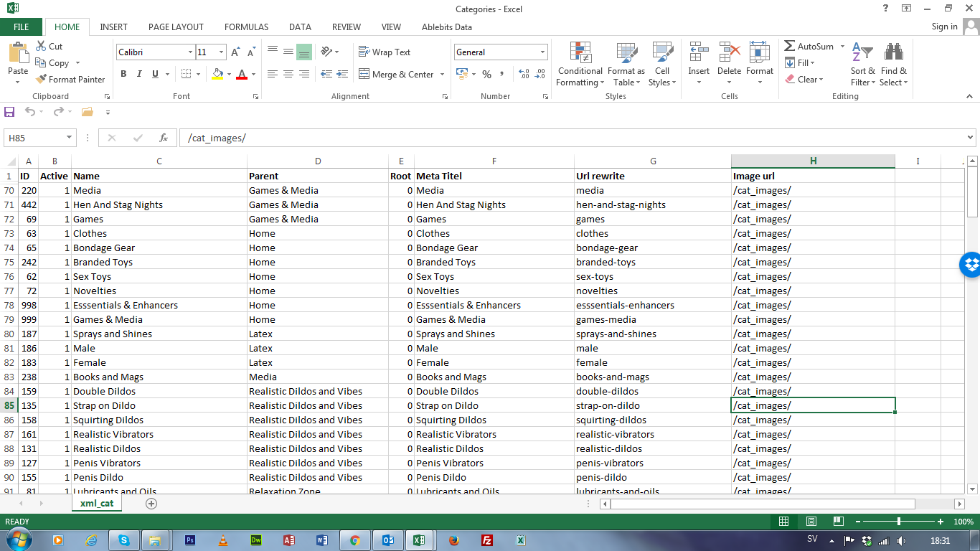980x551 pixels.
Task: Adjust the zoom level slider
Action: [899, 522]
